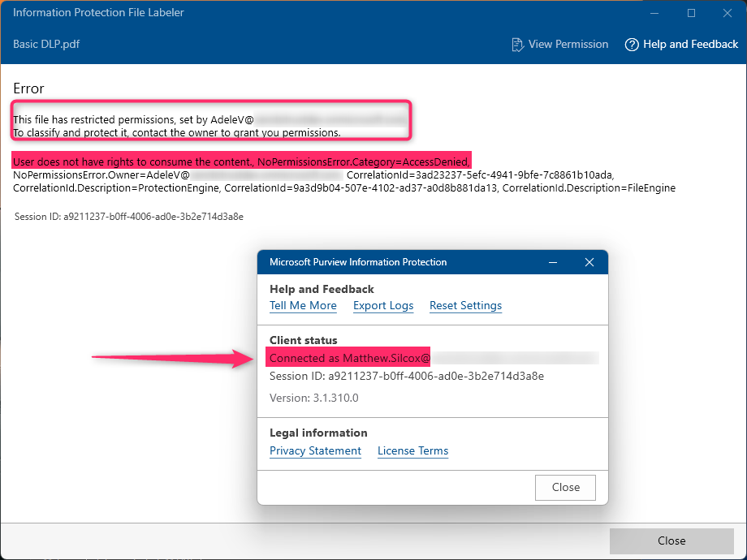Click the 'To classify and protect it' message line
This screenshot has width=747, height=560.
coord(177,133)
